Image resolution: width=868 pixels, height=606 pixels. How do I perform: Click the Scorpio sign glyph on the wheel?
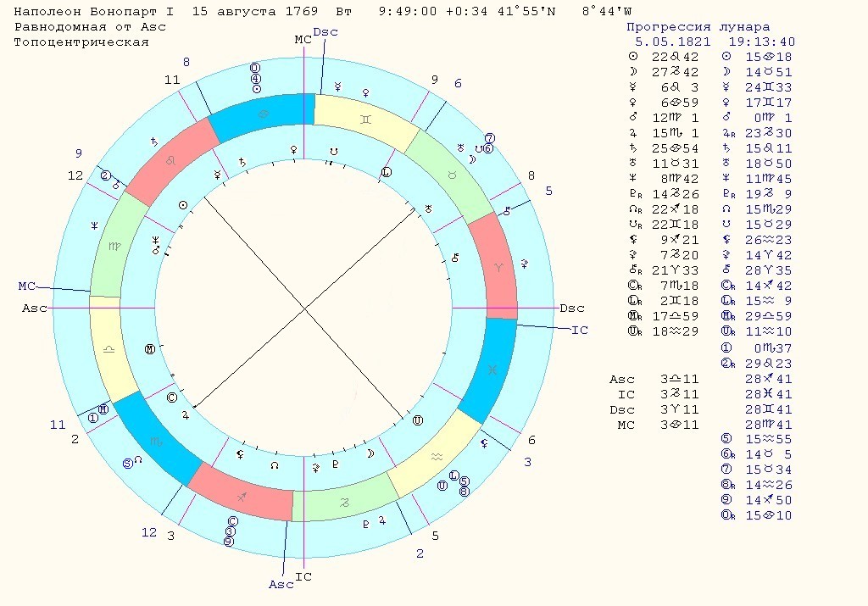coord(157,441)
